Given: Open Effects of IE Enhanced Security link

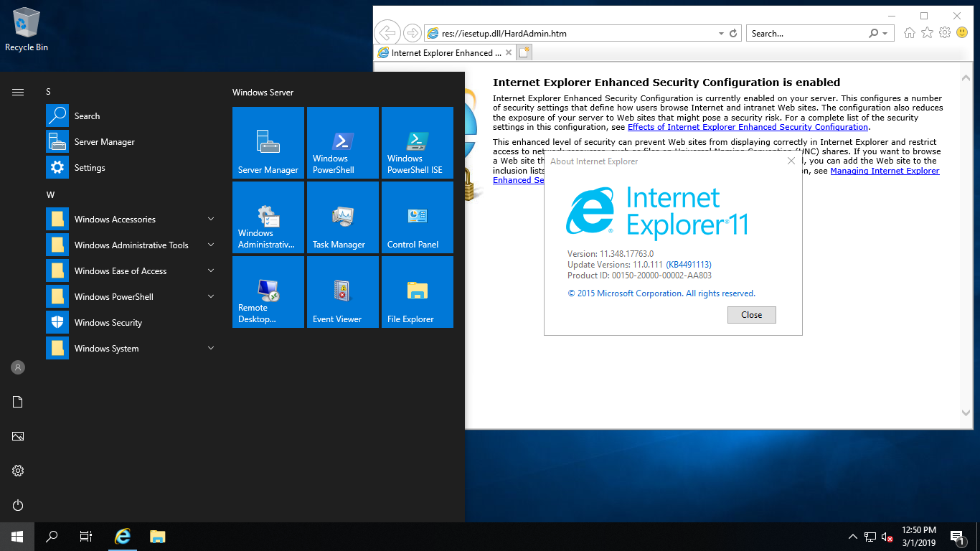Looking at the screenshot, I should (x=748, y=127).
